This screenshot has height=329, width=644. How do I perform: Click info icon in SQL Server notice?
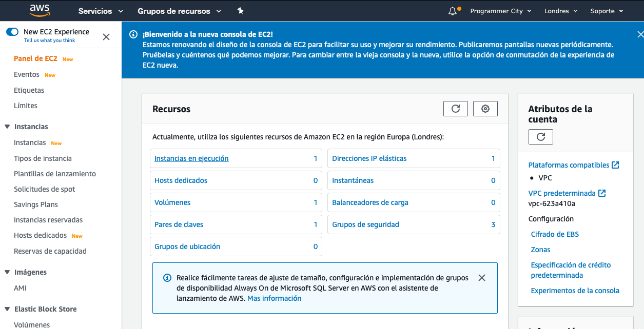(167, 278)
